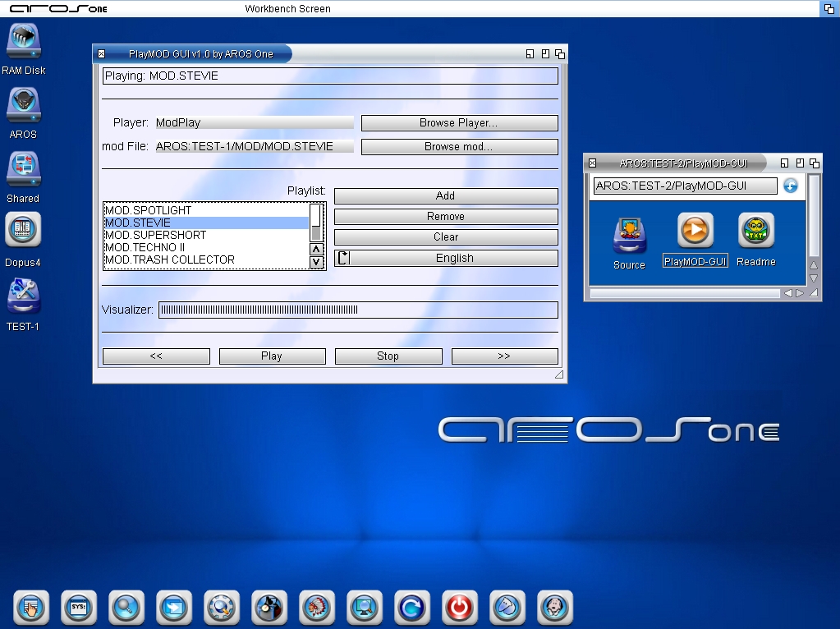Image resolution: width=840 pixels, height=629 pixels.
Task: Open the gear with magnifier dock icon
Action: (222, 608)
